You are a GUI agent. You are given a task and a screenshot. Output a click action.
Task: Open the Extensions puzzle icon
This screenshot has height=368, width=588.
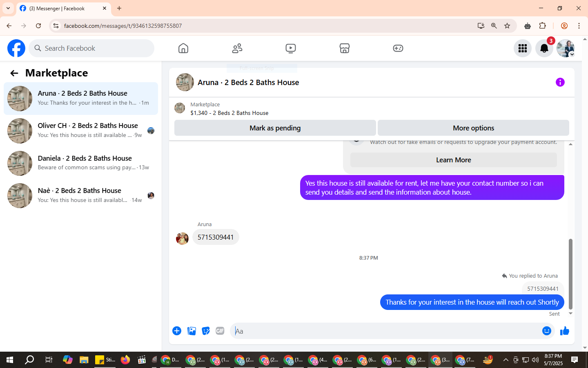click(543, 26)
